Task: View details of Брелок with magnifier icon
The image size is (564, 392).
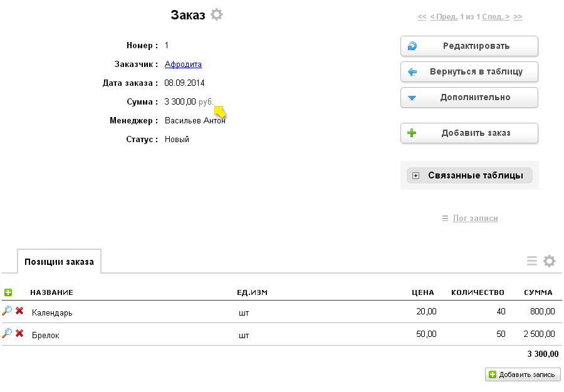Action: point(7,334)
